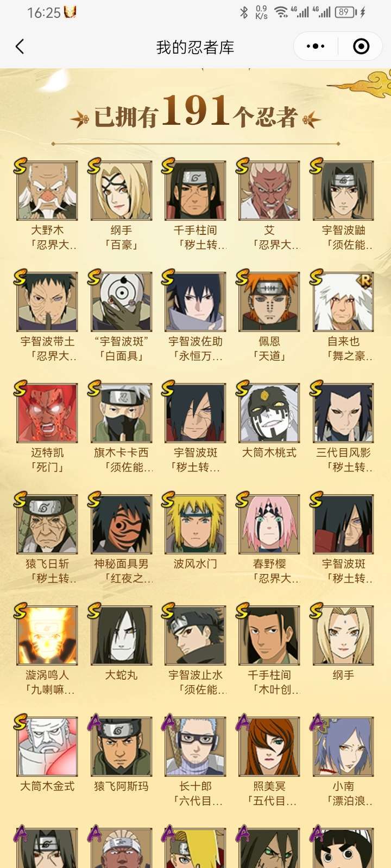The width and height of the screenshot is (391, 868).
Task: Select the 自来也 portrait with R badge
Action: point(343,302)
